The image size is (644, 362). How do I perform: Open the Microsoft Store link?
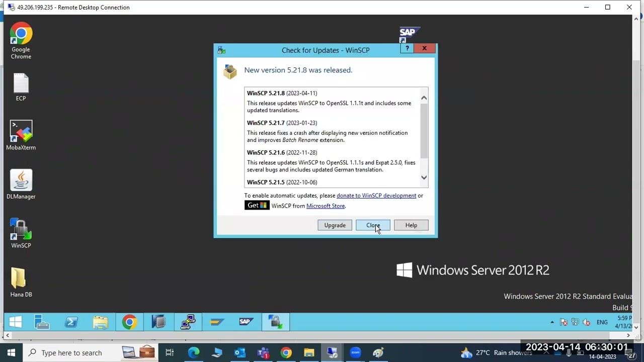[x=326, y=206]
